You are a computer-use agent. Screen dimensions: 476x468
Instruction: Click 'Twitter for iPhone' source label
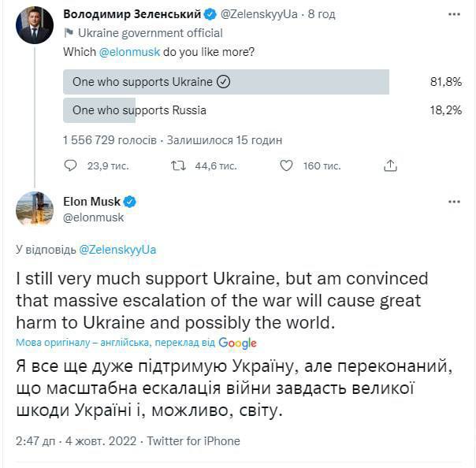pyautogui.click(x=193, y=441)
